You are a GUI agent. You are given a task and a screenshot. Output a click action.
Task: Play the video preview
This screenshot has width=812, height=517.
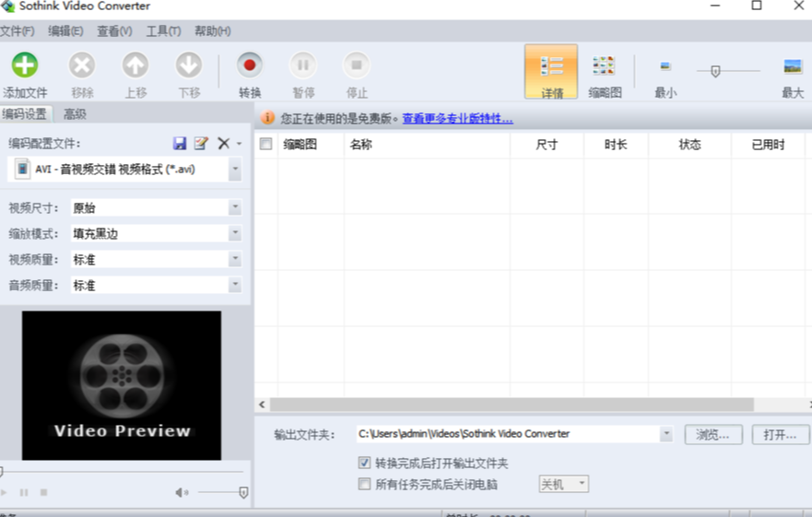click(4, 492)
